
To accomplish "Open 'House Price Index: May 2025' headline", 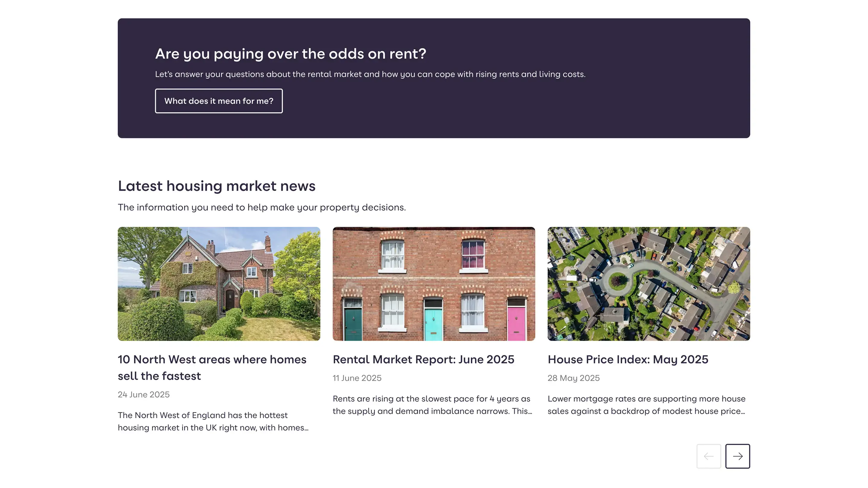I will [628, 359].
